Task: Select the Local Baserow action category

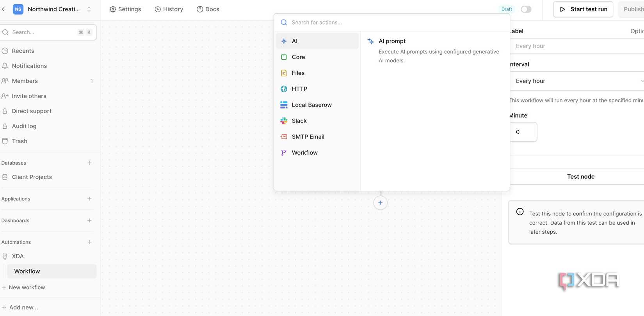Action: click(317, 105)
